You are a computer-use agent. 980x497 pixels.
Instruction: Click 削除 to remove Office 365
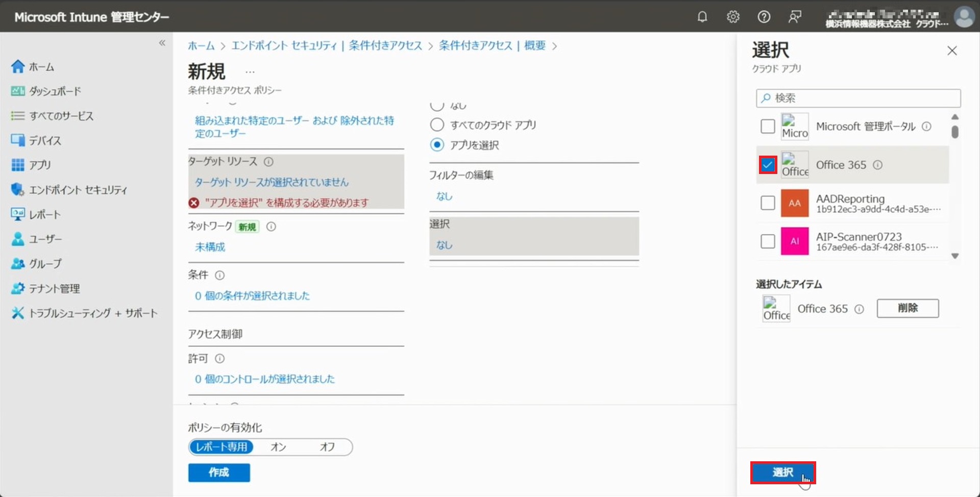click(x=908, y=308)
